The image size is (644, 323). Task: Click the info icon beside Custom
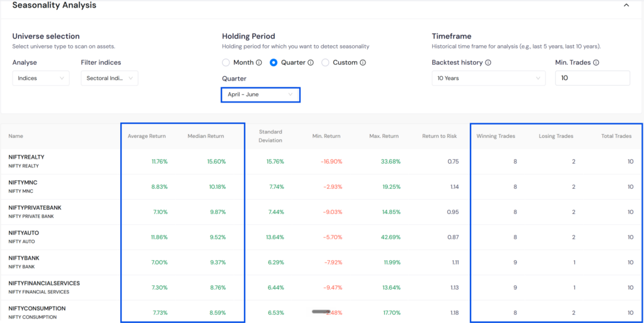[x=363, y=63]
